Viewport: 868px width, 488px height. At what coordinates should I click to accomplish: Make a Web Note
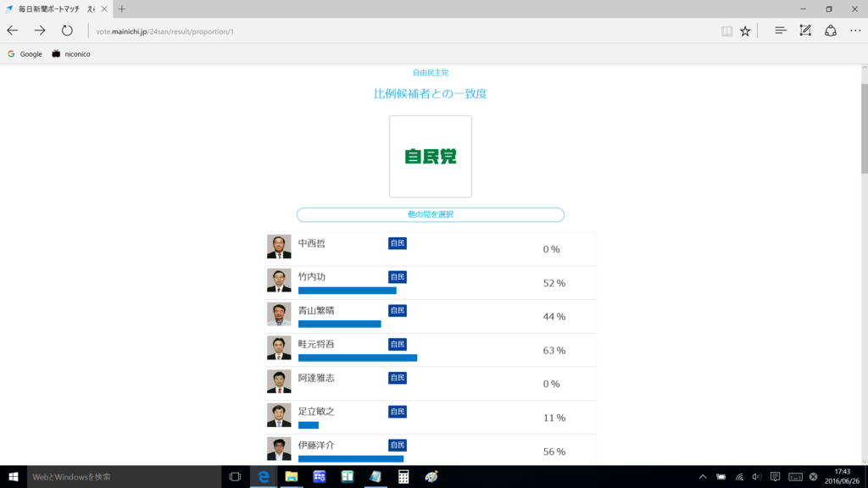tap(805, 31)
